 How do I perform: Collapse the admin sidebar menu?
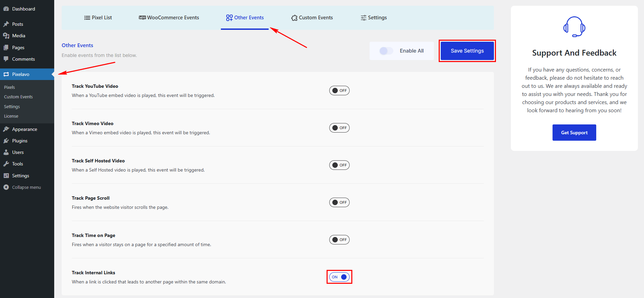click(x=22, y=187)
